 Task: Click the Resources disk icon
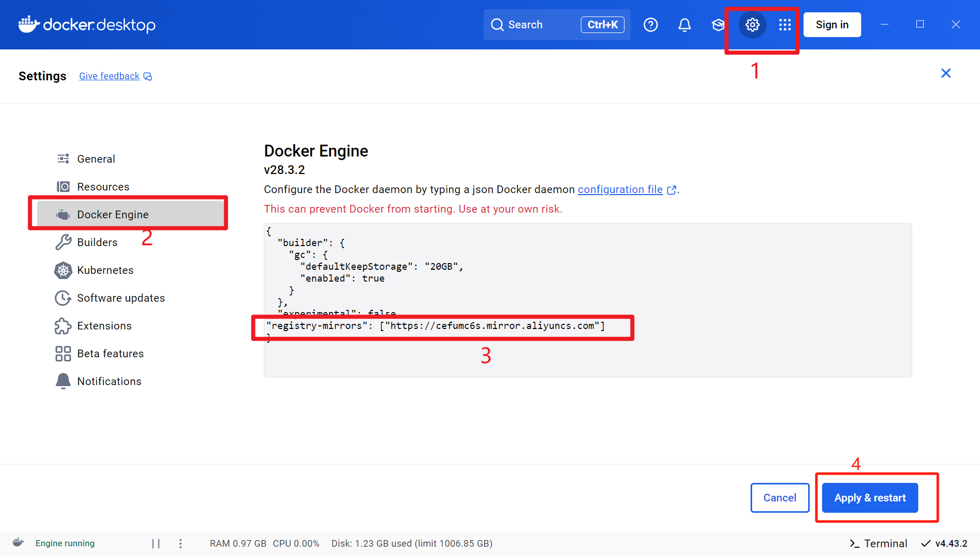(63, 186)
